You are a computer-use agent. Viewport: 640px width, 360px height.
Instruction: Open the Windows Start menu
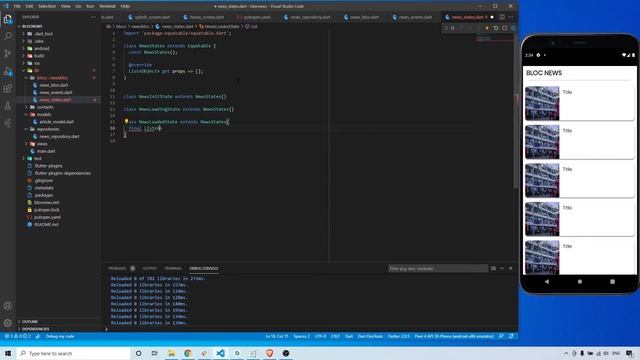pyautogui.click(x=8, y=353)
